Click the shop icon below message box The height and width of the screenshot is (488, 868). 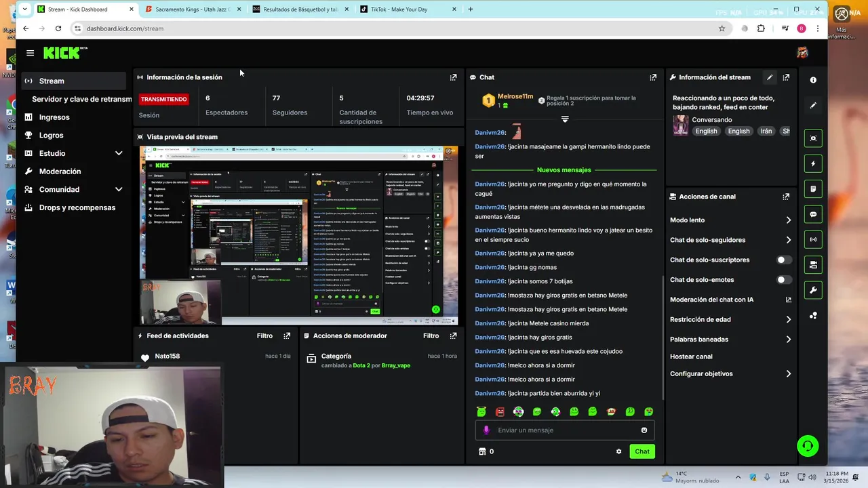(x=482, y=451)
